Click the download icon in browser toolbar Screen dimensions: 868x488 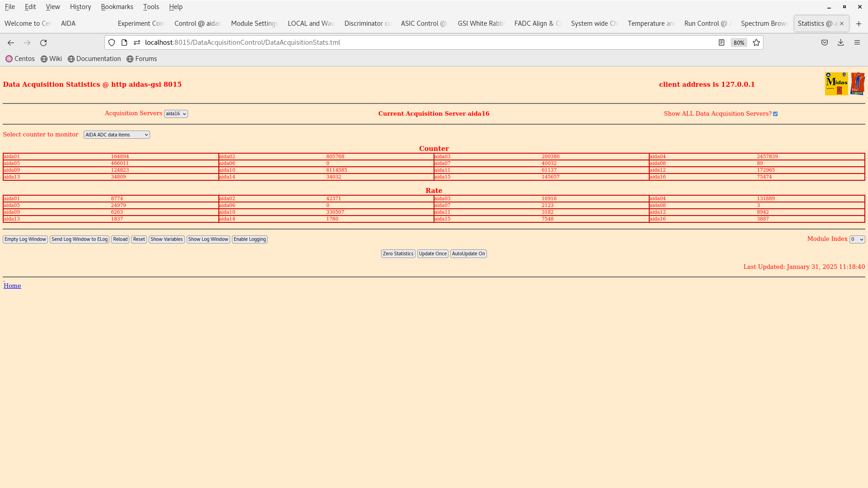coord(840,42)
